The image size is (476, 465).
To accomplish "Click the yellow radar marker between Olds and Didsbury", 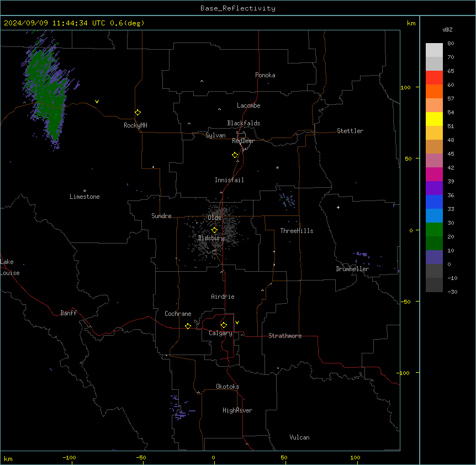I will tap(215, 230).
